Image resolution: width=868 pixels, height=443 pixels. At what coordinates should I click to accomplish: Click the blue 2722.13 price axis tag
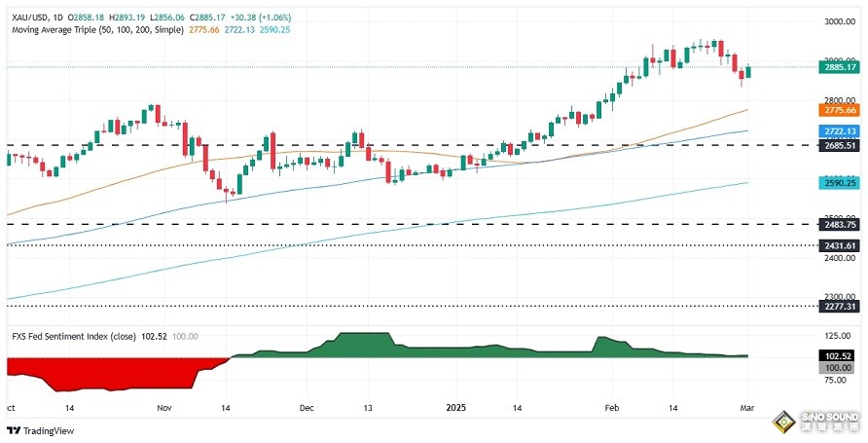click(840, 131)
